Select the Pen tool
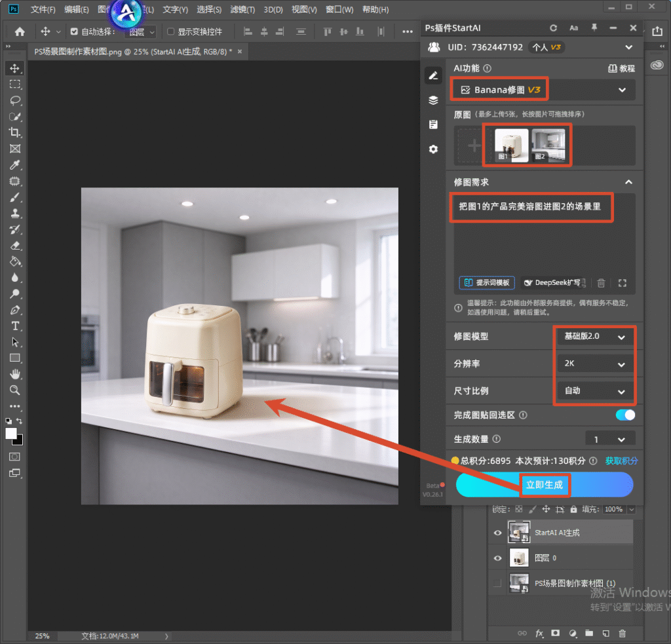The image size is (671, 644). pyautogui.click(x=15, y=310)
